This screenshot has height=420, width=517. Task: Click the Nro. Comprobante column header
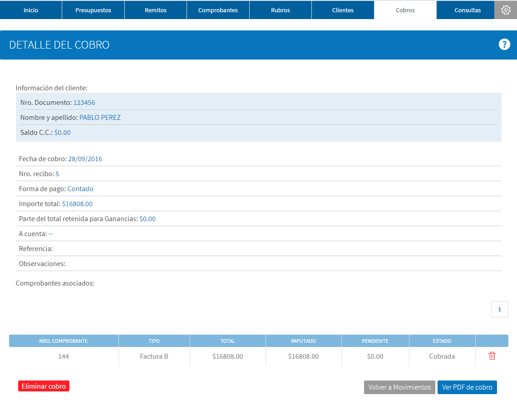pos(64,341)
